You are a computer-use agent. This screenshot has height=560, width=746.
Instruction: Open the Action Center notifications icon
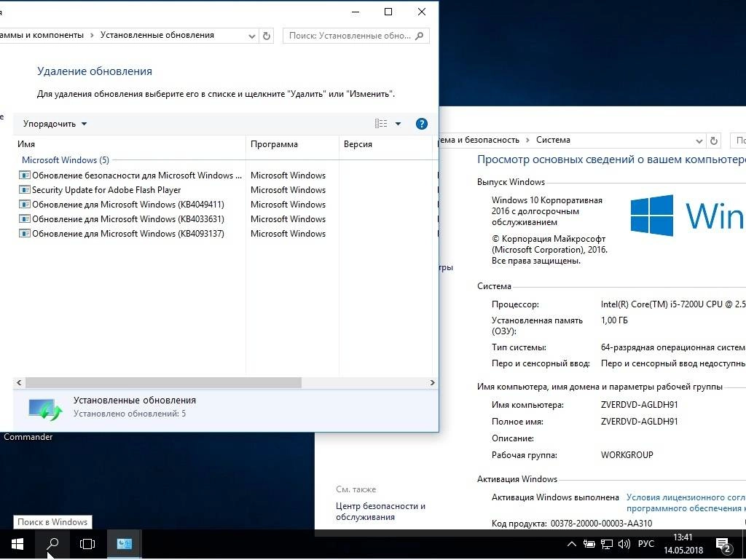pyautogui.click(x=723, y=545)
